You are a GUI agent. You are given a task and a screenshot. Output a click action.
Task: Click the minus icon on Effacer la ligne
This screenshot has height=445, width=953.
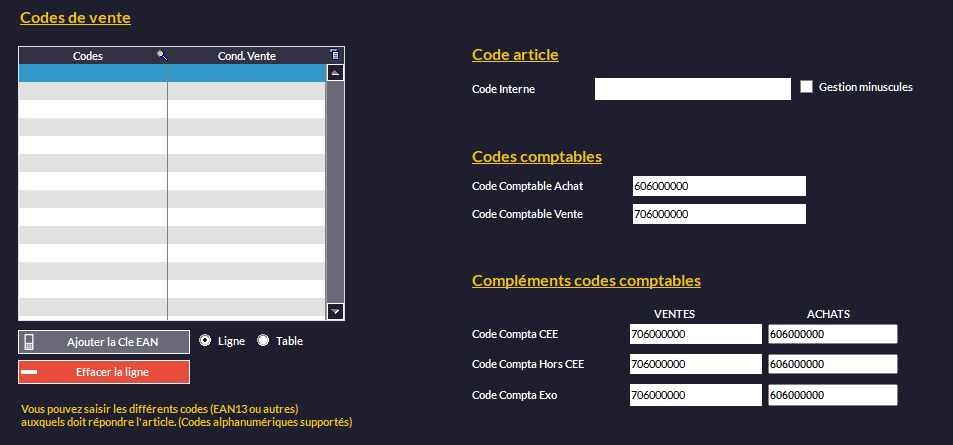point(29,372)
